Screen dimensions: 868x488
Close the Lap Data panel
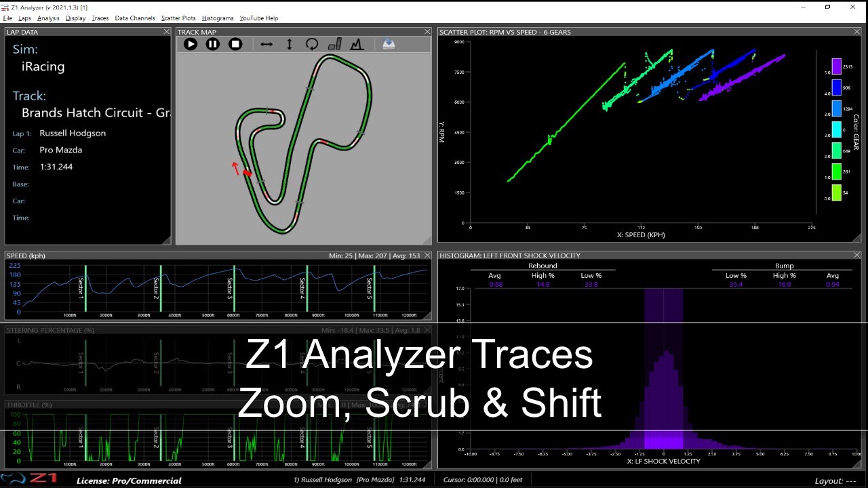[166, 32]
